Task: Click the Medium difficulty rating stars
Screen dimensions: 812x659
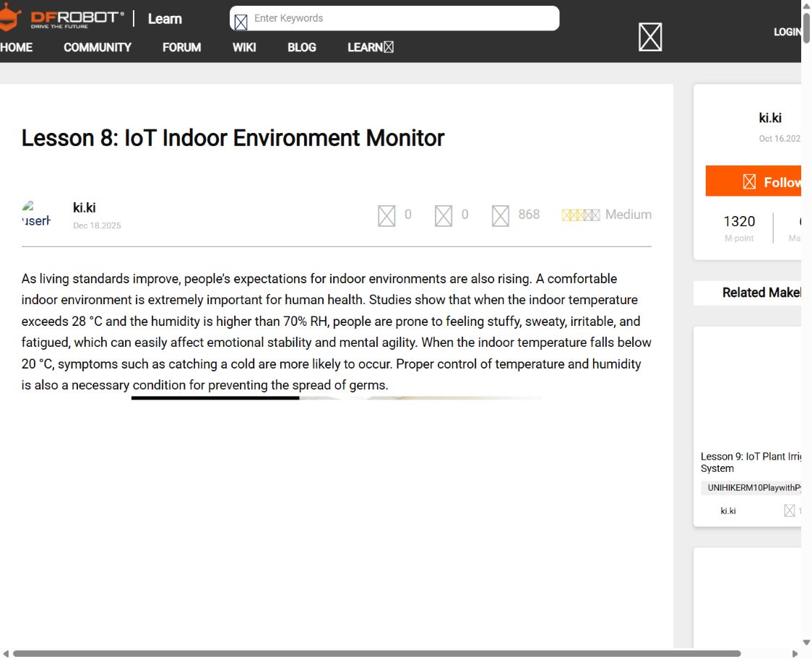Action: (x=581, y=215)
